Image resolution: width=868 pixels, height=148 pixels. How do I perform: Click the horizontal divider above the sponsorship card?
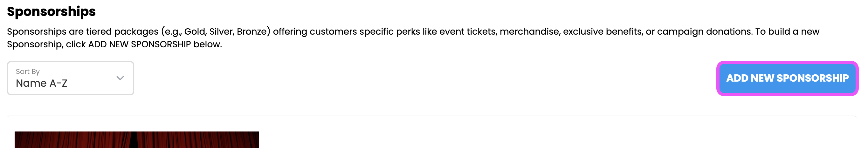[x=432, y=116]
